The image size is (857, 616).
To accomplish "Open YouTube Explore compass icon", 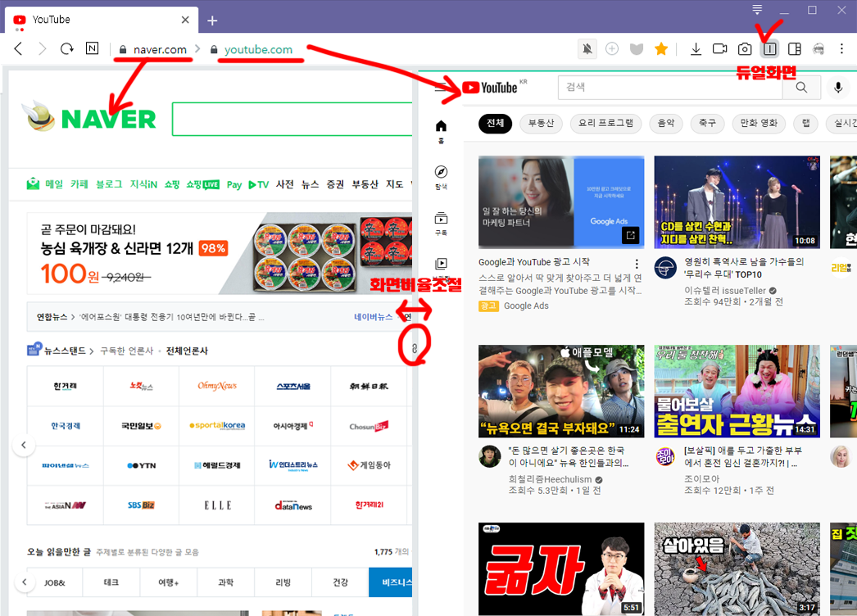I will tap(441, 177).
